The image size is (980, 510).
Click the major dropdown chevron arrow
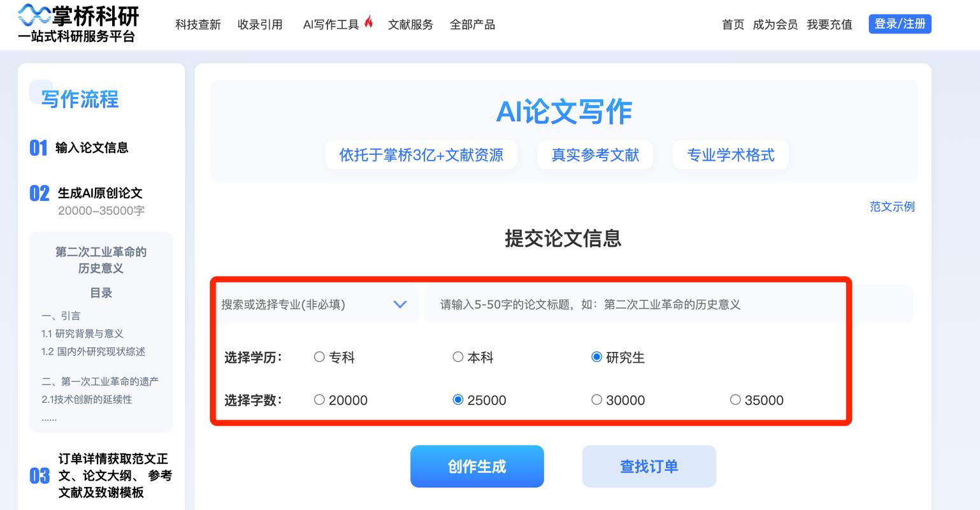tap(400, 305)
